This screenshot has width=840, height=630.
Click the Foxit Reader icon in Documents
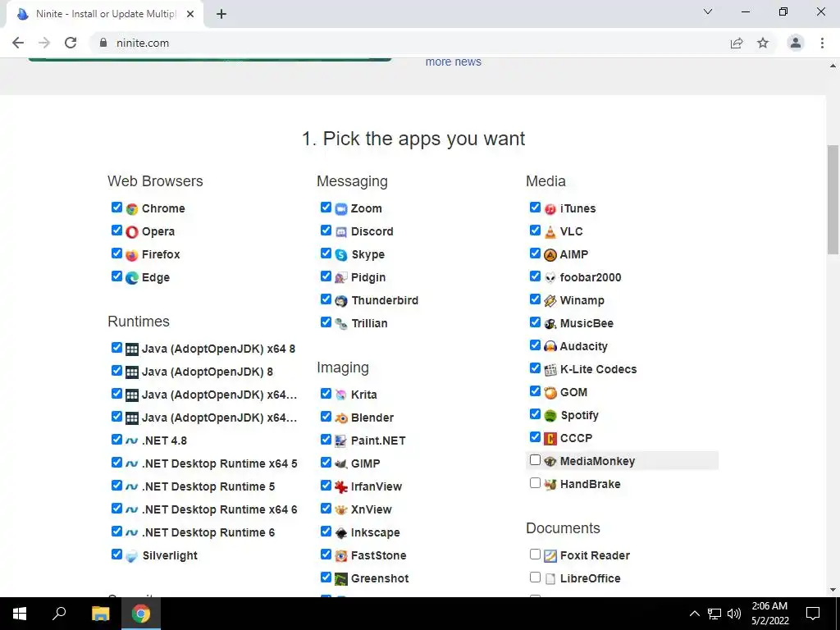(x=550, y=556)
